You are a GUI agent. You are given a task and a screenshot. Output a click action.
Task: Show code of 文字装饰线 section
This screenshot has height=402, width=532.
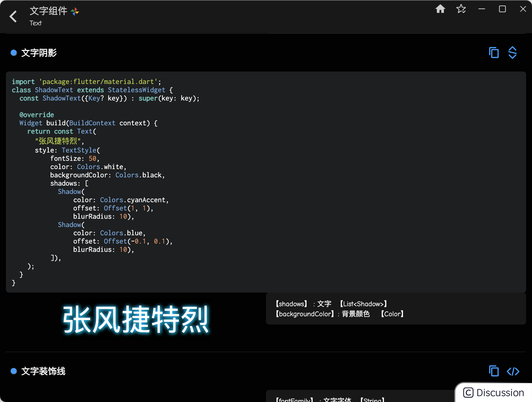(513, 371)
